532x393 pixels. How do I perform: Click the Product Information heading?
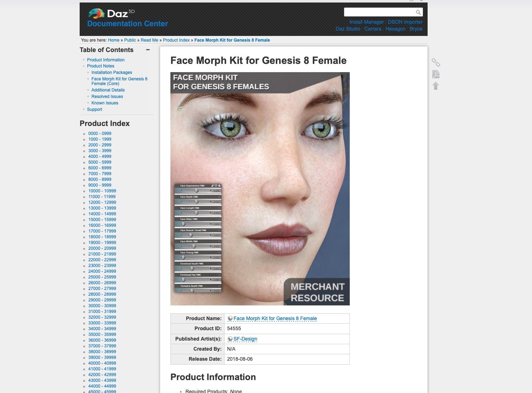(x=213, y=377)
